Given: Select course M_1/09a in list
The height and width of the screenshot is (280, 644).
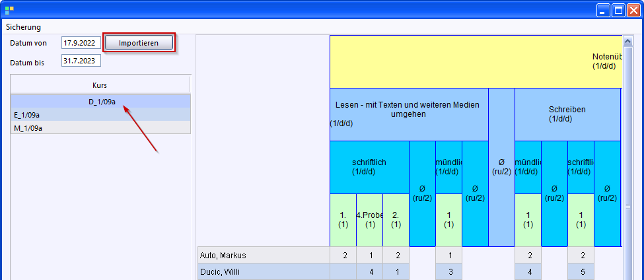Looking at the screenshot, I should 100,127.
